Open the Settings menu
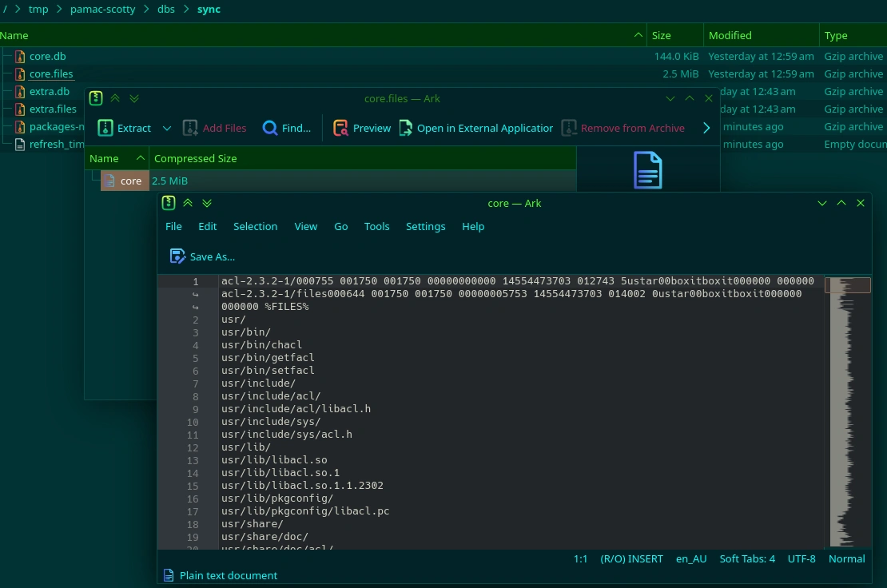 [x=425, y=227]
